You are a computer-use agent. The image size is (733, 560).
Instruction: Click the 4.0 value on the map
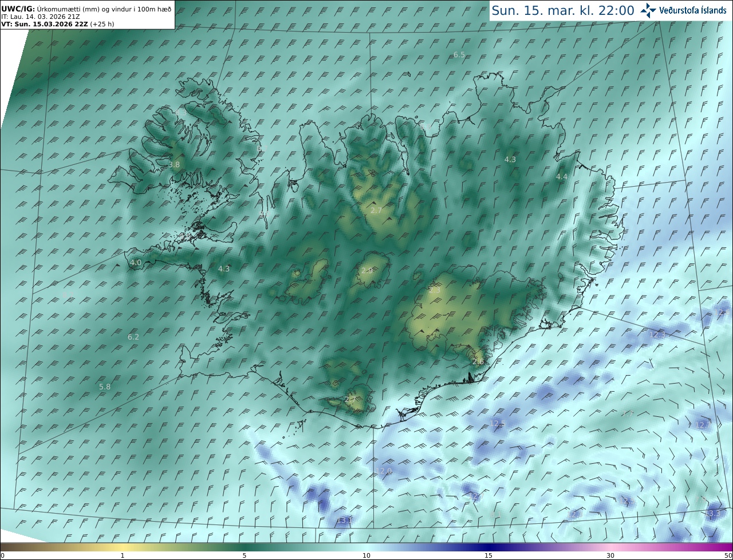click(x=136, y=263)
